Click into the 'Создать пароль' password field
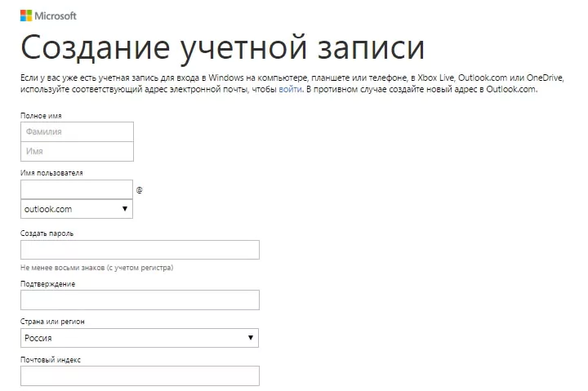The image size is (588, 391). pos(140,250)
